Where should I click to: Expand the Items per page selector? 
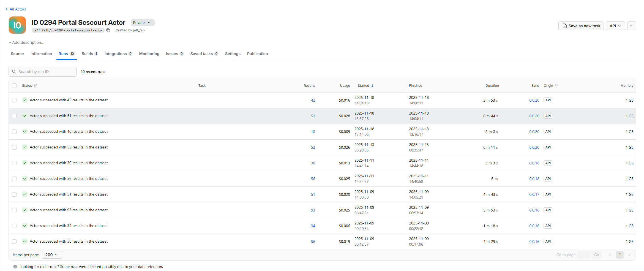pyautogui.click(x=51, y=255)
